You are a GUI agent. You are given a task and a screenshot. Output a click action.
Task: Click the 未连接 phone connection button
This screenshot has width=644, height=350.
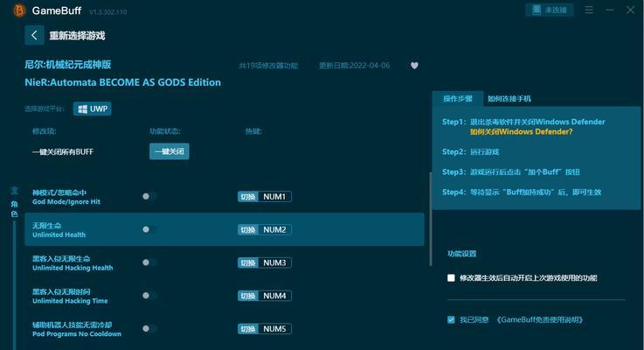pos(550,10)
